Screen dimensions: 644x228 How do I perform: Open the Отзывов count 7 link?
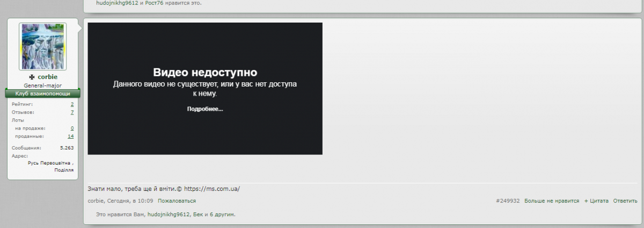pos(72,112)
